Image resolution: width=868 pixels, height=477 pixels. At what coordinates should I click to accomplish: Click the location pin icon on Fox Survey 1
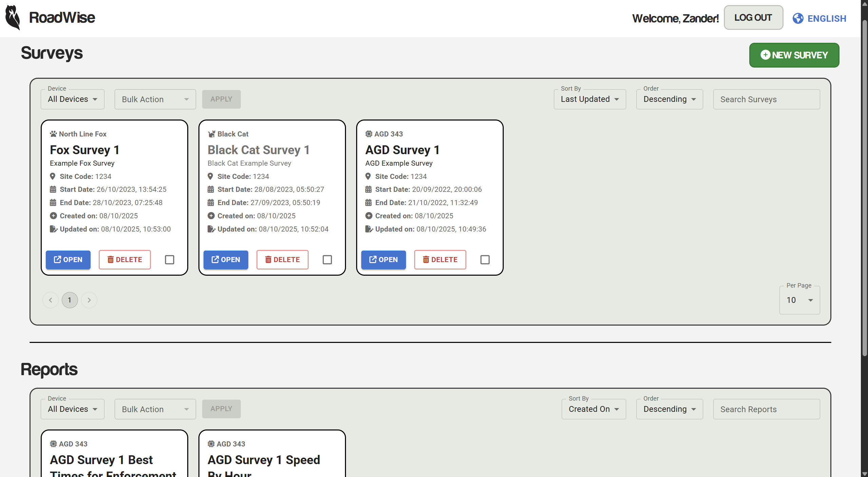[x=53, y=176]
